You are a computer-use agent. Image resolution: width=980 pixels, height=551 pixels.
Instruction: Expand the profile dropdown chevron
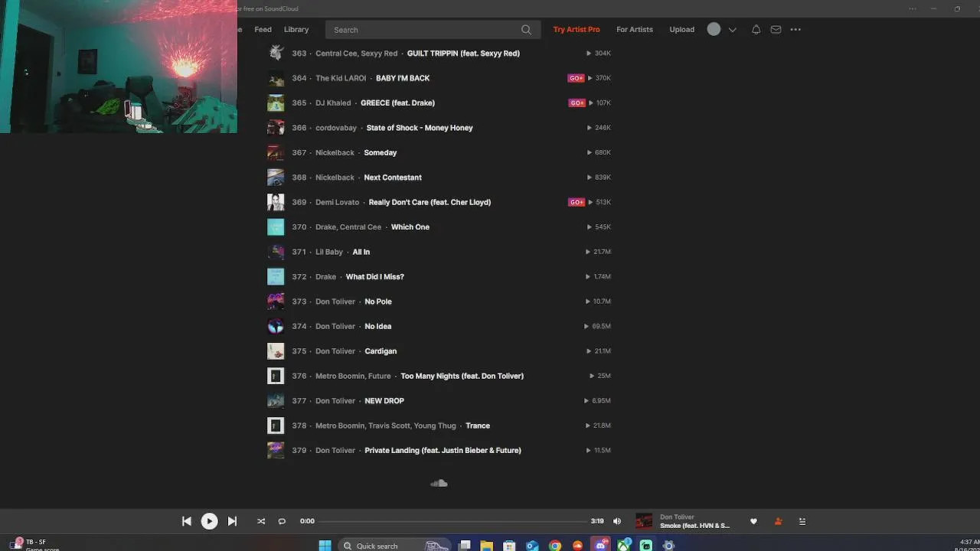[x=733, y=30]
